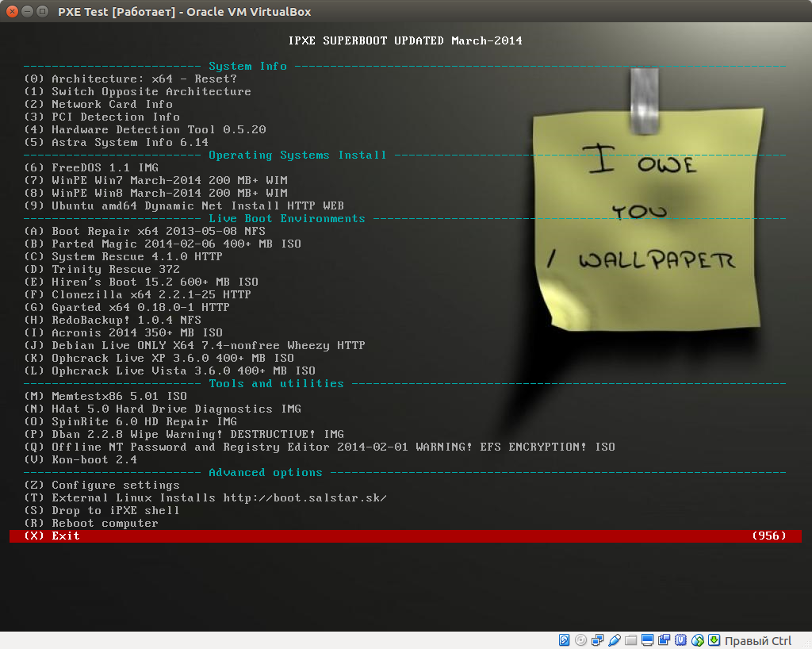Select (L) Ophcrack Live Vista 3.6.0

(170, 371)
